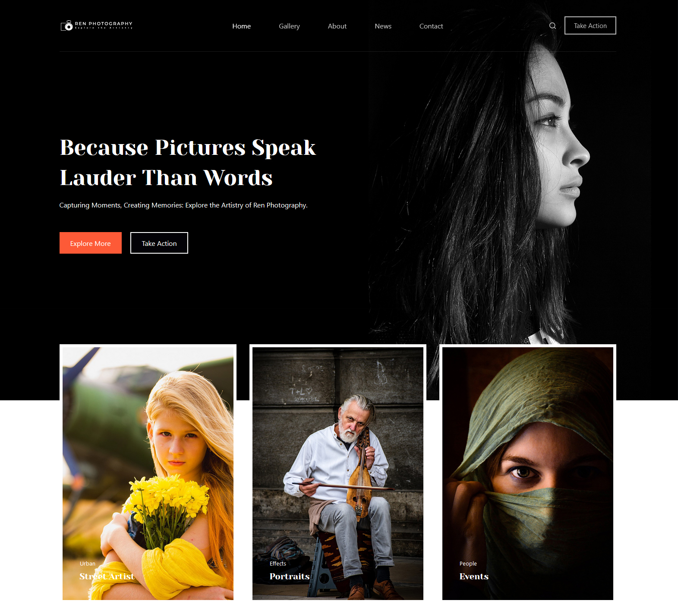Open the Contact page
Screen dimensions: 678x616
click(431, 26)
